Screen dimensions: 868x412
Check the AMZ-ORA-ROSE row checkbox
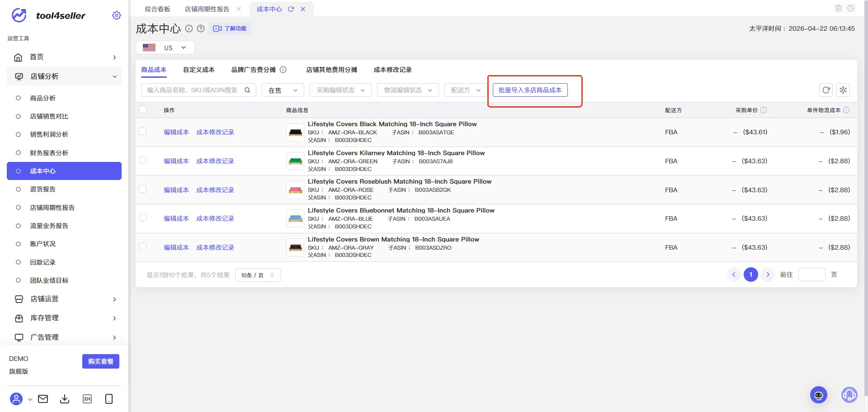[x=143, y=189]
